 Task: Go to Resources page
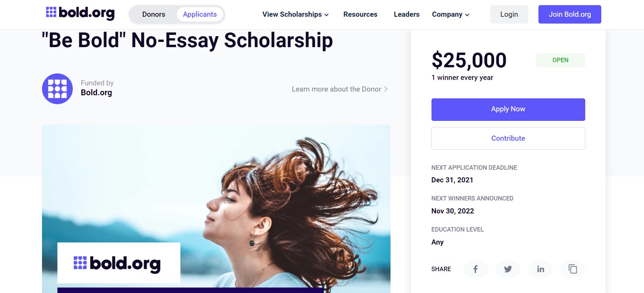point(360,14)
